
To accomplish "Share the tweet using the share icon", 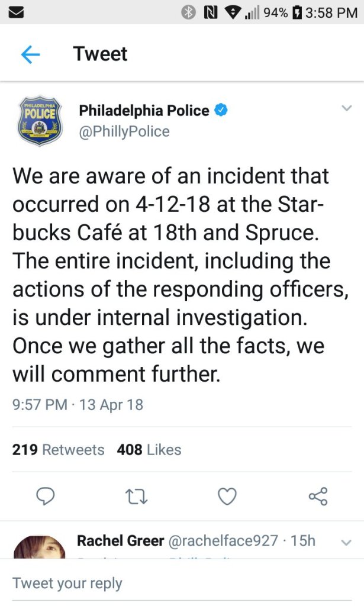I will coord(318,496).
